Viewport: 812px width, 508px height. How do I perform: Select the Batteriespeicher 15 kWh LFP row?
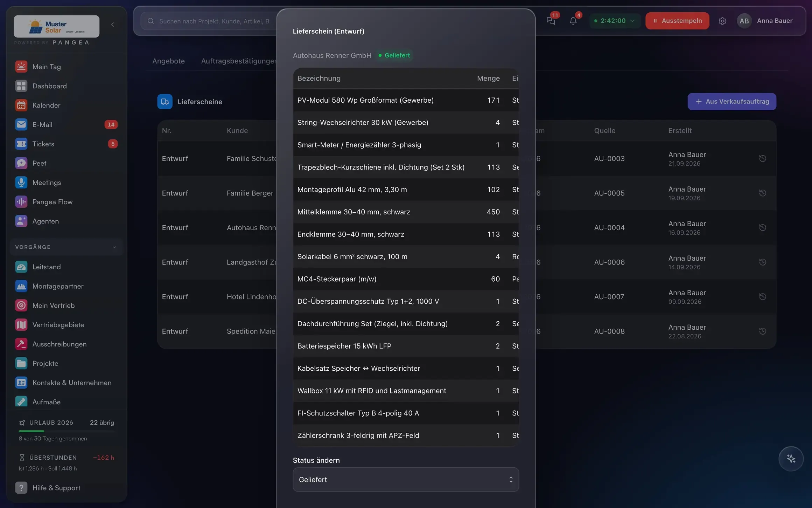pyautogui.click(x=406, y=346)
